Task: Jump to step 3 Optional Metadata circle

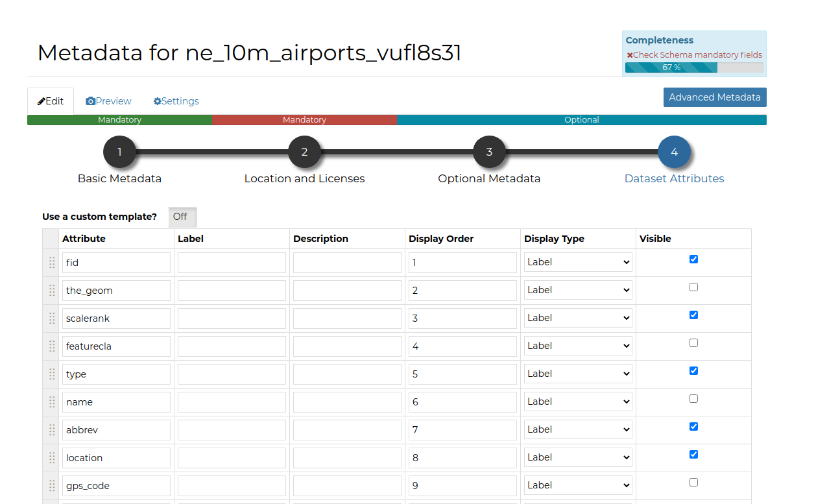Action: coord(489,152)
